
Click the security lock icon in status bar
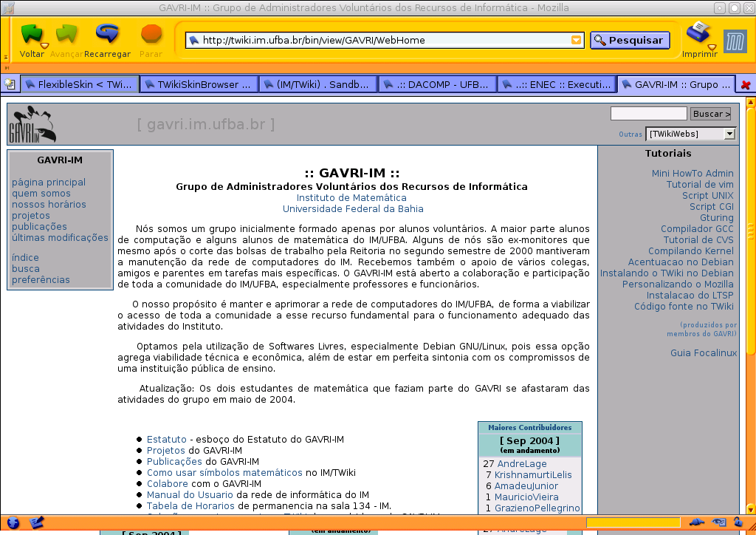click(x=738, y=523)
